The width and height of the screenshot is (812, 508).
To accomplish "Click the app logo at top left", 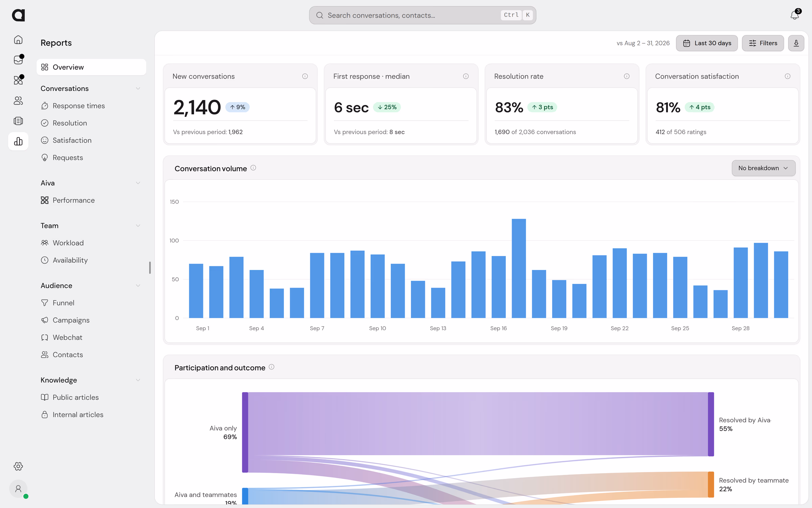I will coord(18,15).
